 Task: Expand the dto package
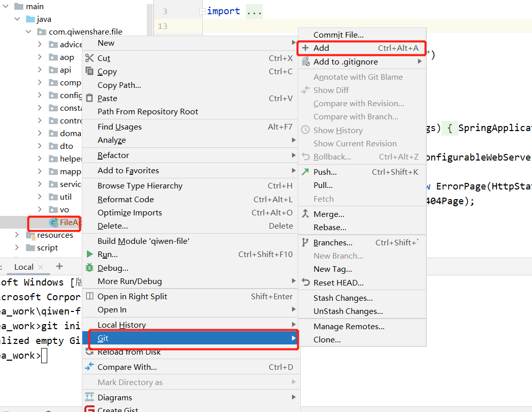(40, 146)
